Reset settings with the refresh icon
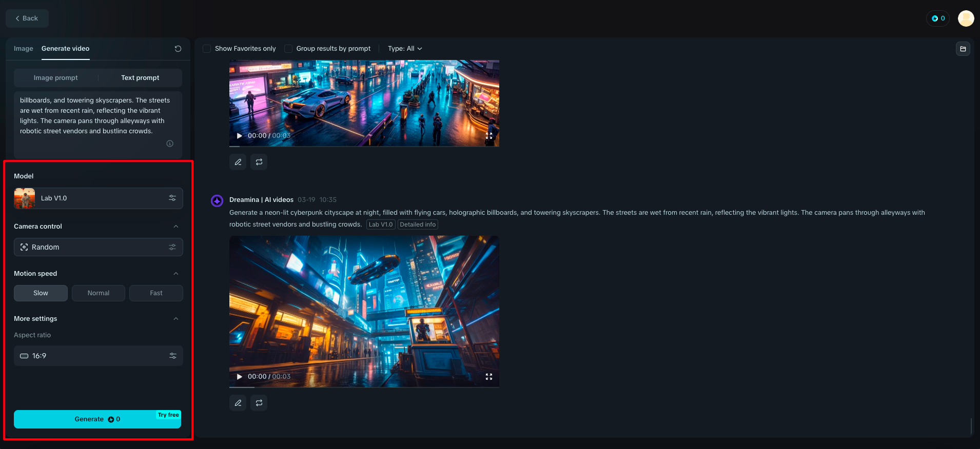This screenshot has width=980, height=449. (178, 49)
